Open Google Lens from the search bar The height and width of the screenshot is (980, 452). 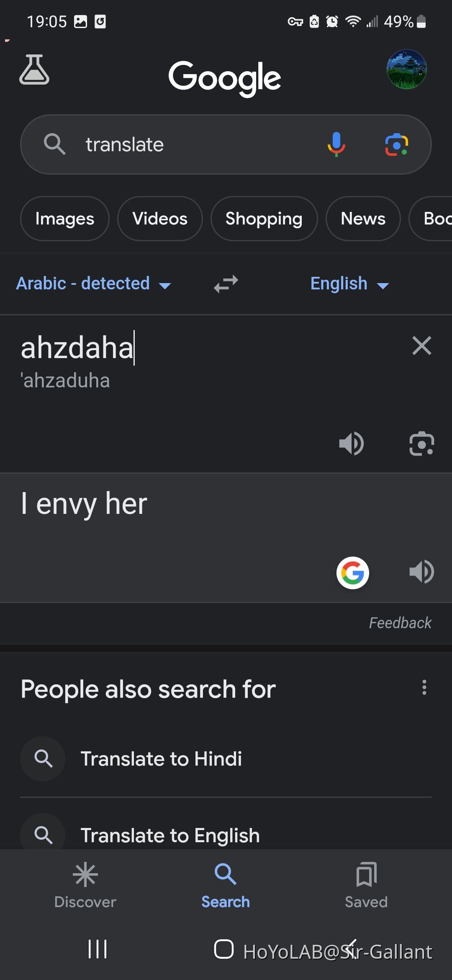click(396, 144)
